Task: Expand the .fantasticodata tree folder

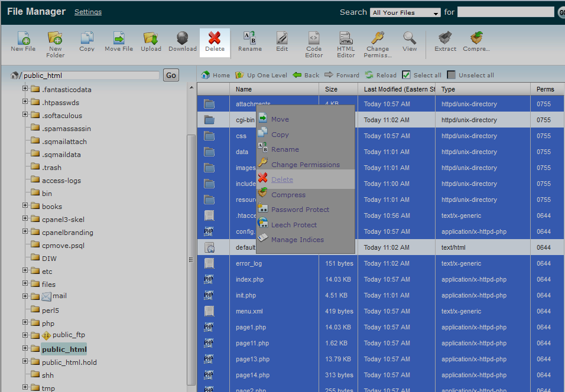Action: 25,89
